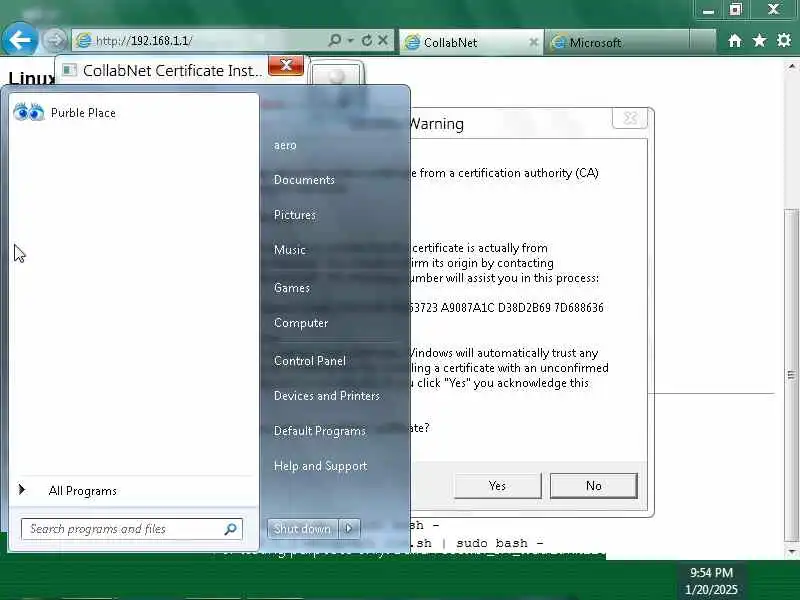Open Devices and Printers
The height and width of the screenshot is (600, 800).
click(327, 395)
